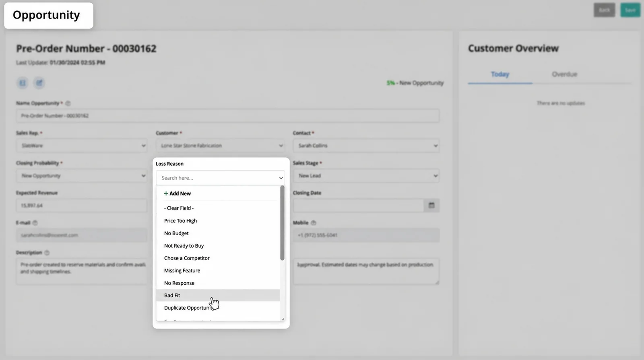Click the info icon beside E-mail label
This screenshot has width=644, height=360.
click(35, 223)
